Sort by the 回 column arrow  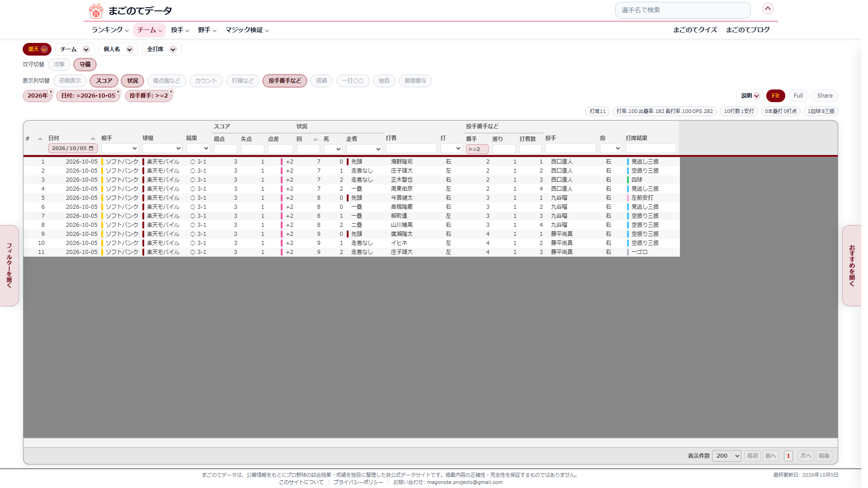click(316, 139)
